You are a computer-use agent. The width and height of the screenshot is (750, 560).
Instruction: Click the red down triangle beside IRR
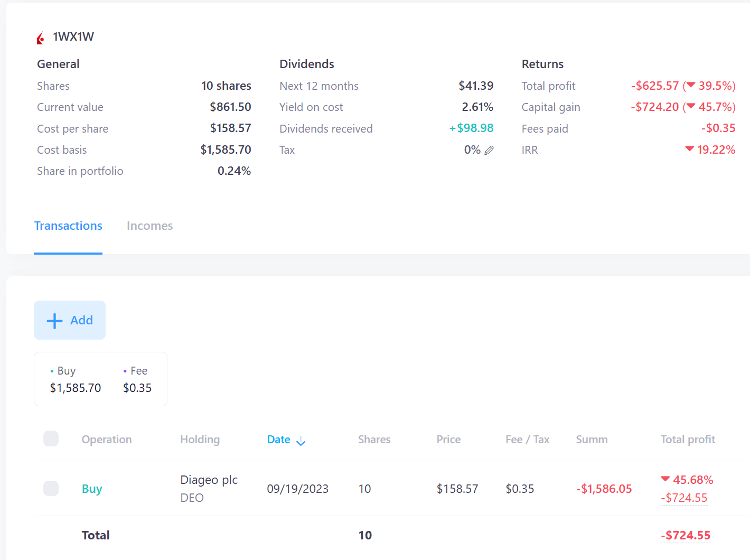[689, 150]
